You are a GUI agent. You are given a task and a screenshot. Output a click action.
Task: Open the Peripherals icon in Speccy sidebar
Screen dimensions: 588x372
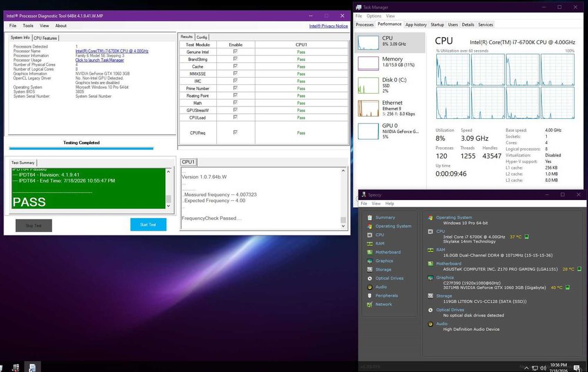[370, 295]
